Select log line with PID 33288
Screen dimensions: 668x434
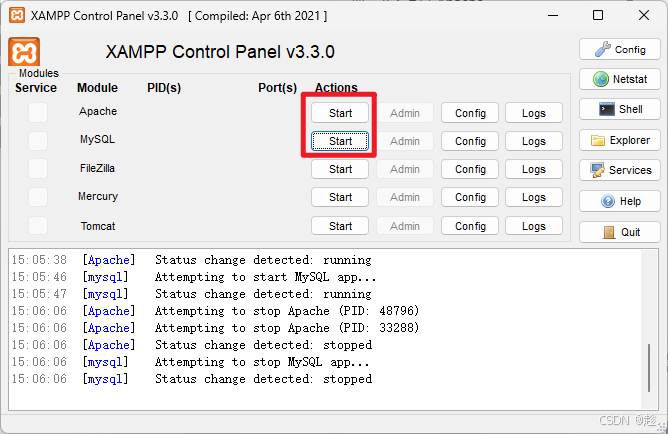click(x=215, y=328)
